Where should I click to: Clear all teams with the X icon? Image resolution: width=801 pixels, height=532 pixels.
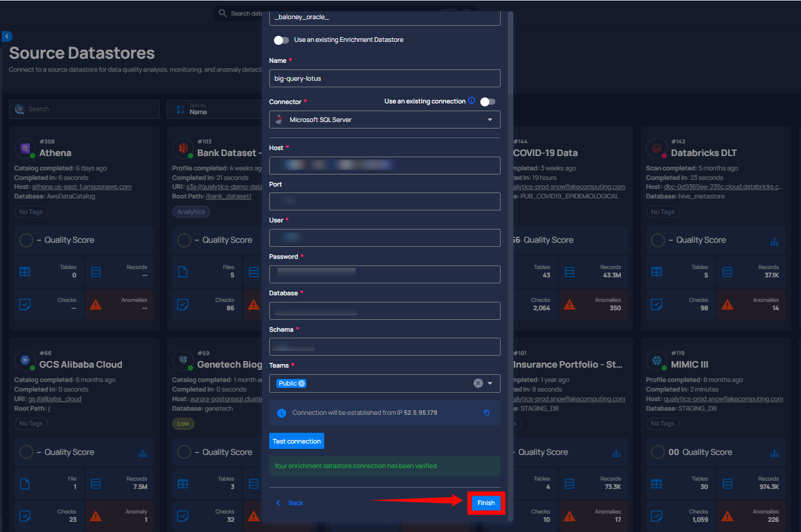[x=478, y=383]
